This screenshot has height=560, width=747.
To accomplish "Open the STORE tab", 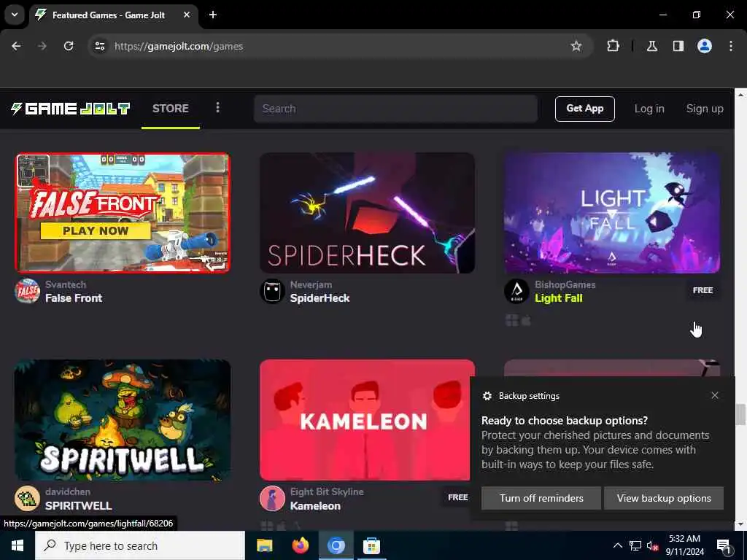I will point(171,109).
